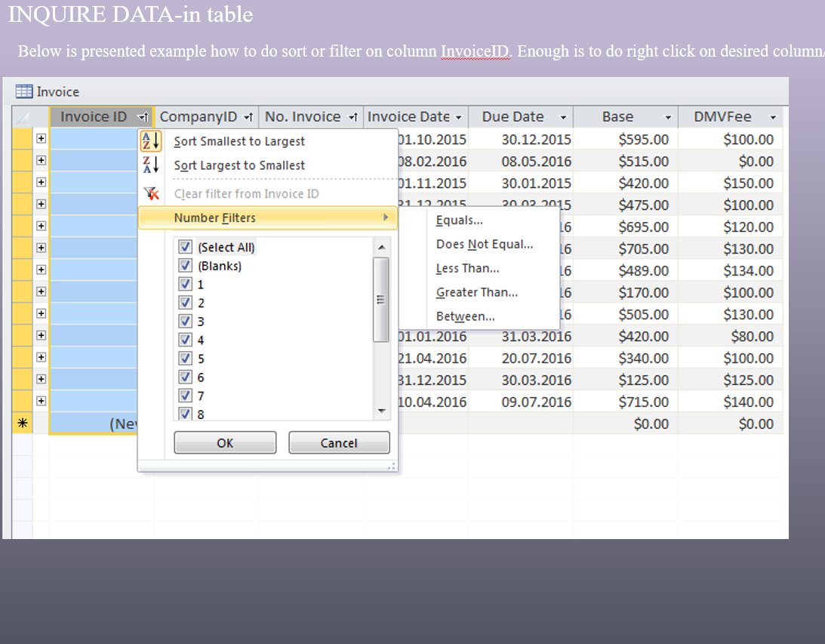The height and width of the screenshot is (644, 825).
Task: Open the Due Date column dropdown arrow
Action: click(563, 117)
